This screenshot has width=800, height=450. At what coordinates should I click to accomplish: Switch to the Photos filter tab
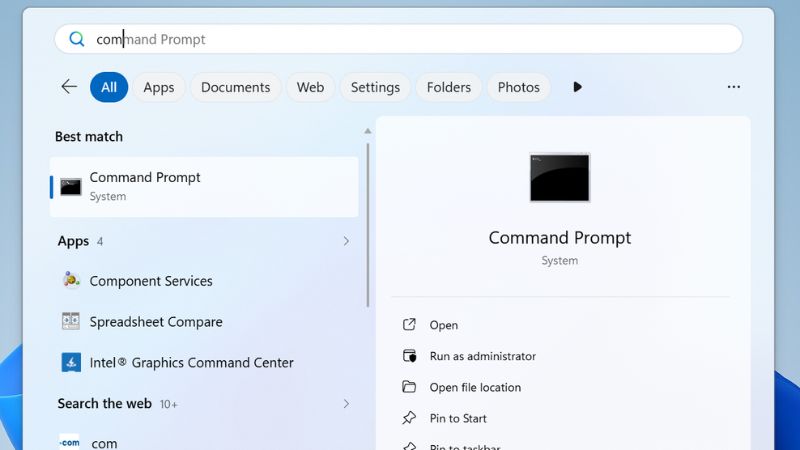tap(518, 87)
